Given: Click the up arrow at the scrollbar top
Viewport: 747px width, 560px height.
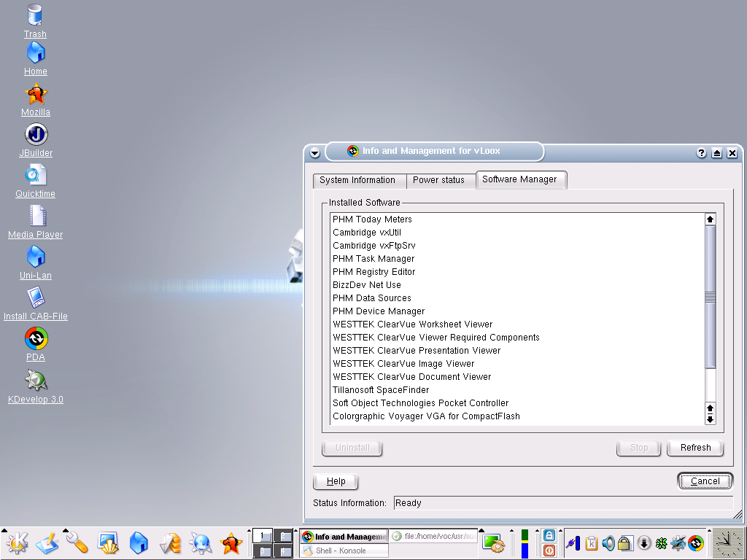Looking at the screenshot, I should [x=710, y=219].
